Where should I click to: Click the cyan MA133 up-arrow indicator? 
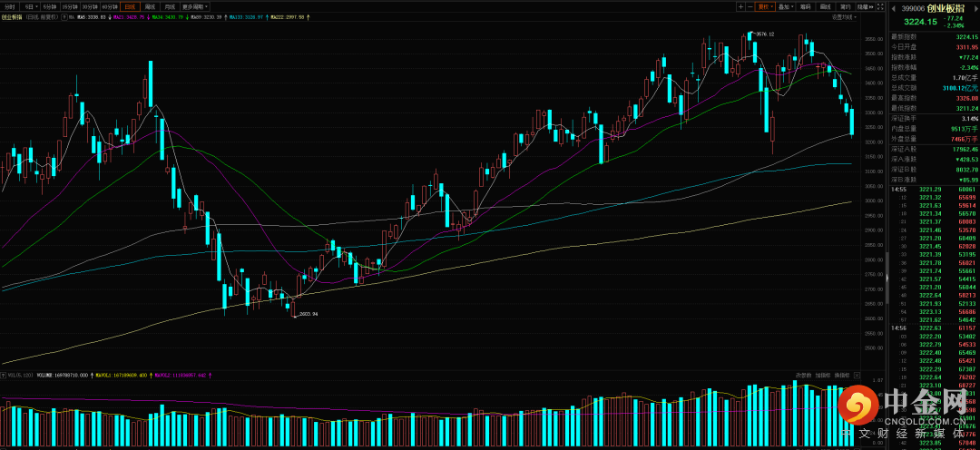267,17
